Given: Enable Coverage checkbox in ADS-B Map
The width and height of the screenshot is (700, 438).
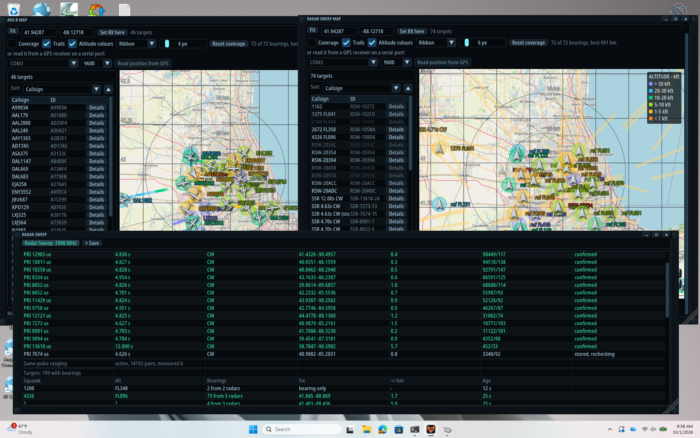Looking at the screenshot, I should pyautogui.click(x=12, y=44).
